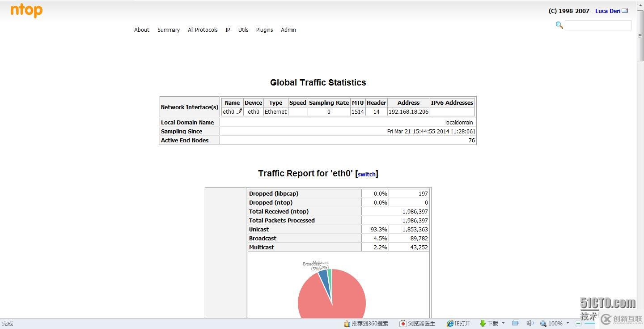Image resolution: width=644 pixels, height=329 pixels.
Task: Click the zoom out minus button
Action: [x=578, y=323]
